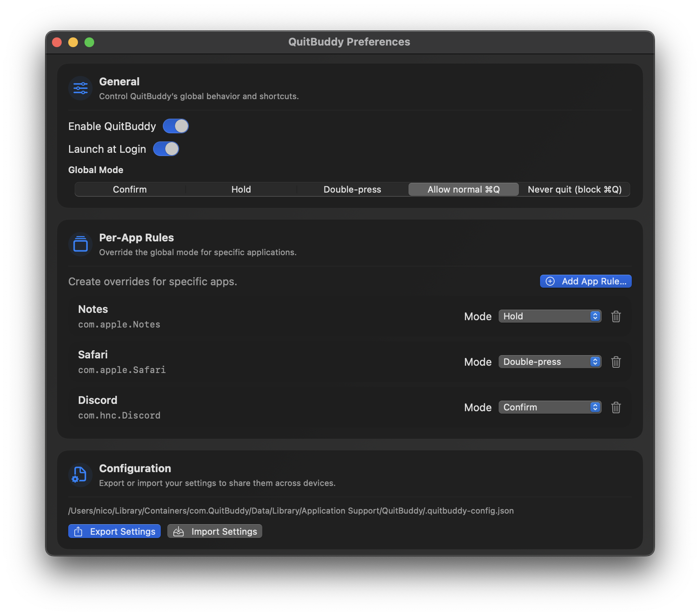Select Hold global mode
The image size is (700, 616).
[x=241, y=189]
